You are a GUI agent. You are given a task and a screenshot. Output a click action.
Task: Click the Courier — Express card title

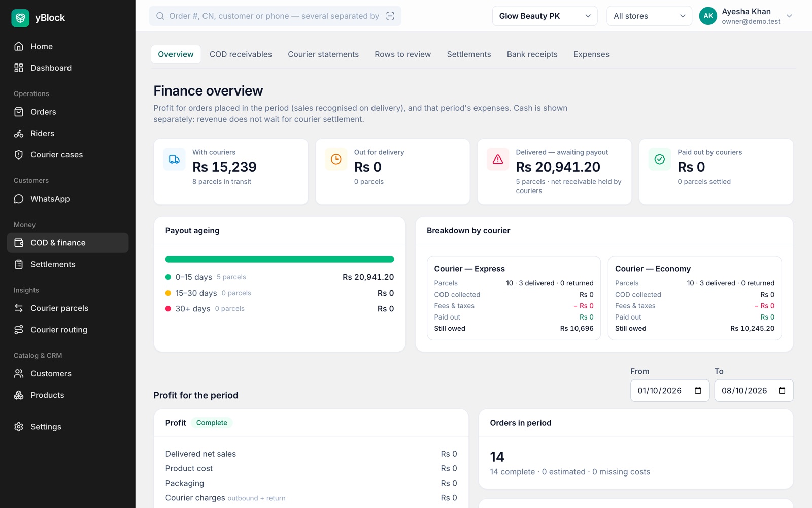pos(469,269)
